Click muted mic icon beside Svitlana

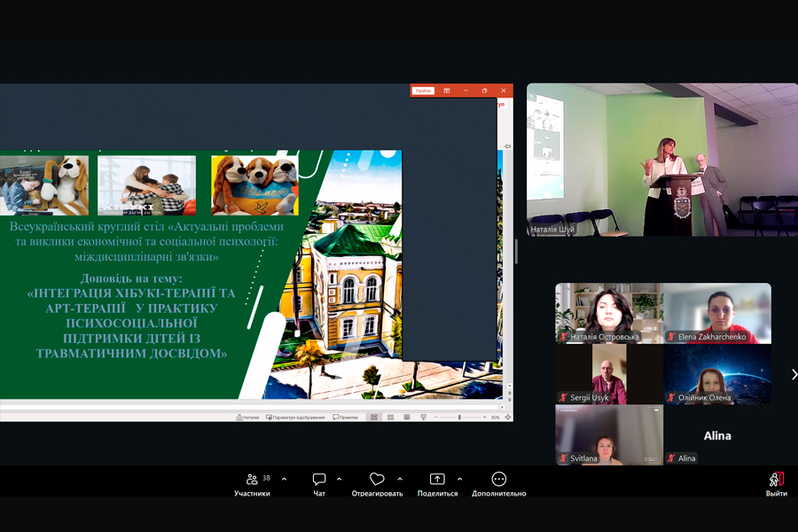point(563,458)
